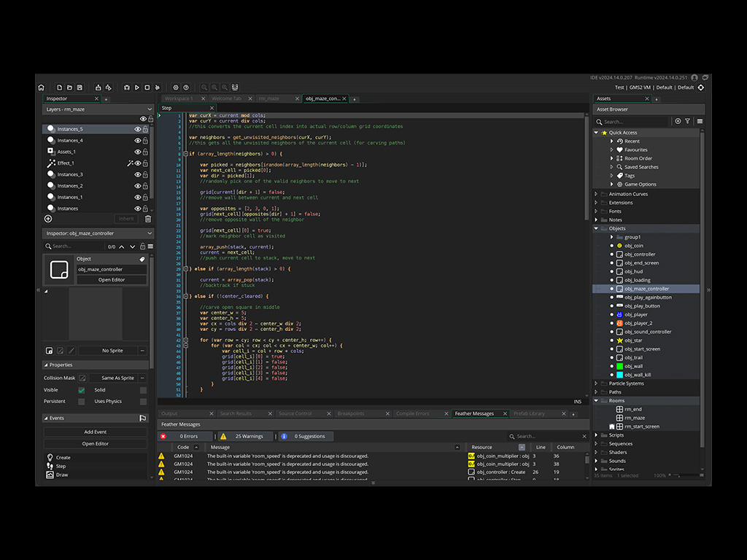
Task: Open Game Options gear icon in toolbar
Action: coord(175,87)
